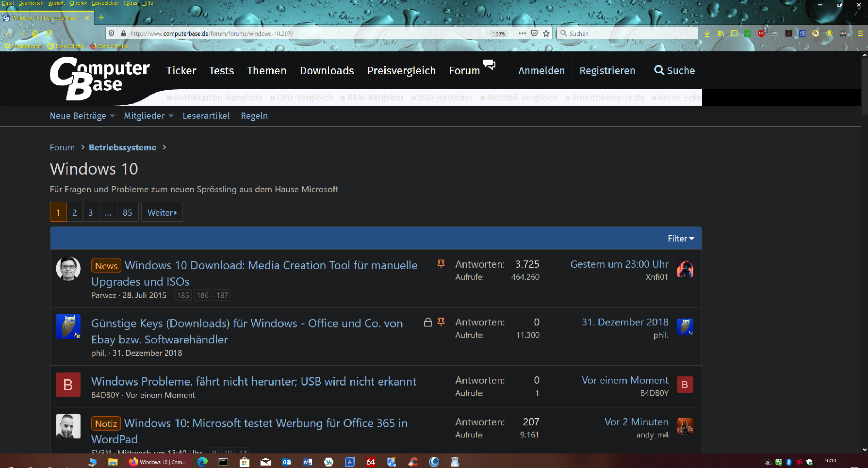The image size is (868, 468).
Task: Bookmark the page via the star icon
Action: [546, 33]
